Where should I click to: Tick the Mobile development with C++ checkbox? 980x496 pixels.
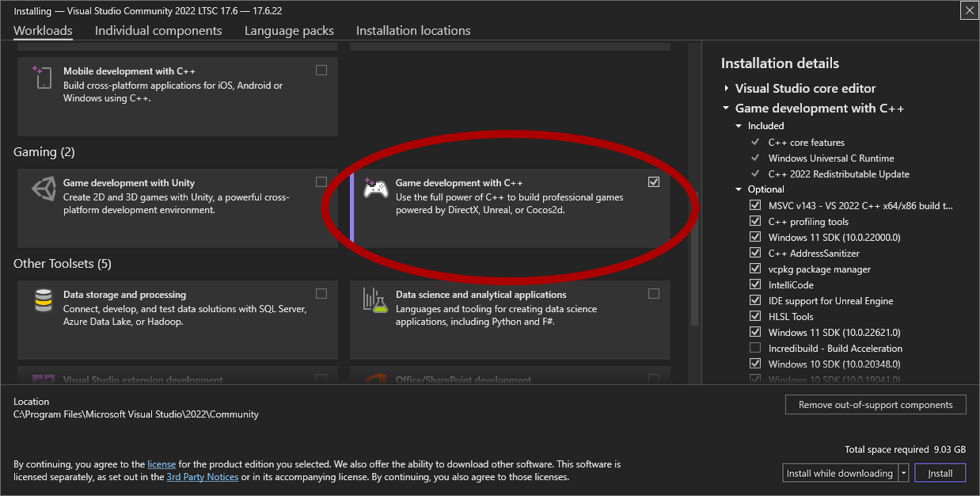[x=321, y=71]
